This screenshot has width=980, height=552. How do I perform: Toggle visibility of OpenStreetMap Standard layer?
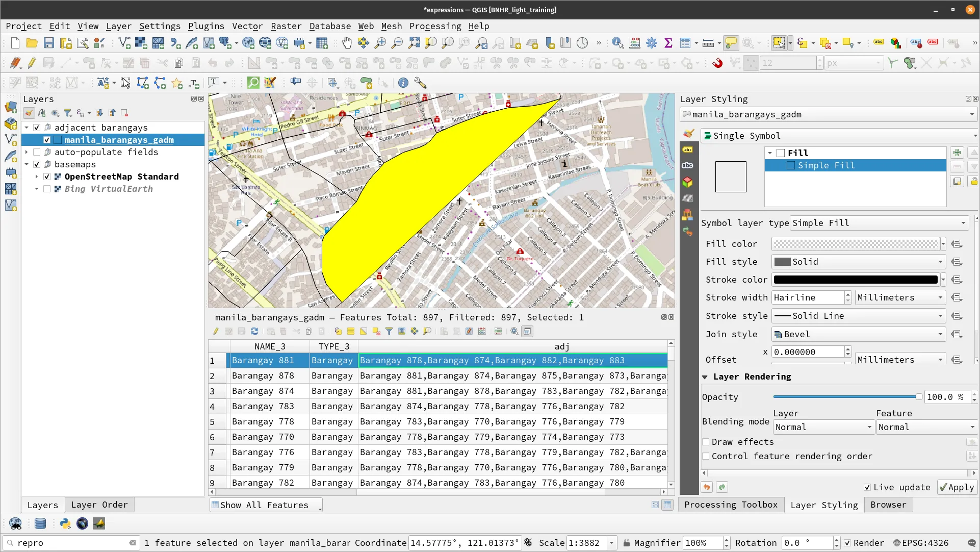tap(47, 177)
